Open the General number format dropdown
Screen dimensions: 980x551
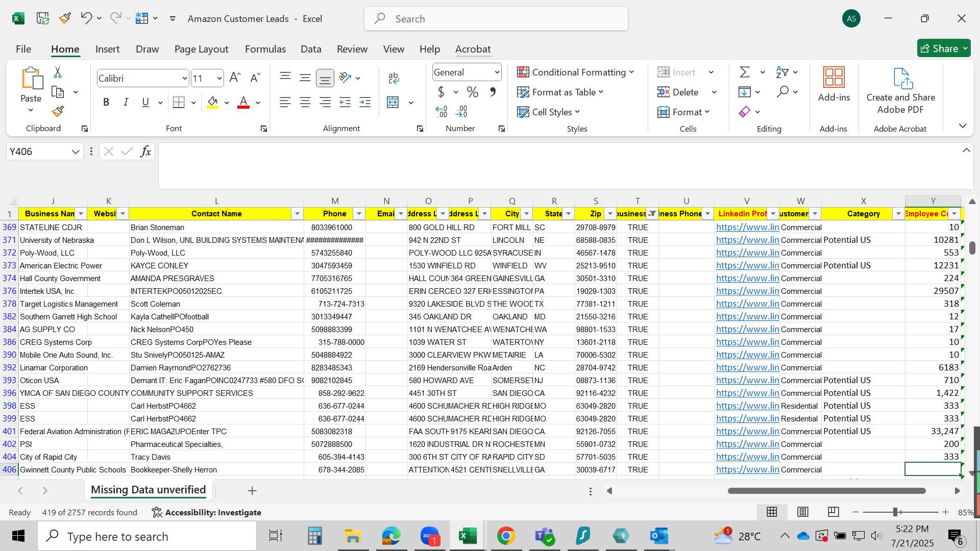tap(497, 72)
